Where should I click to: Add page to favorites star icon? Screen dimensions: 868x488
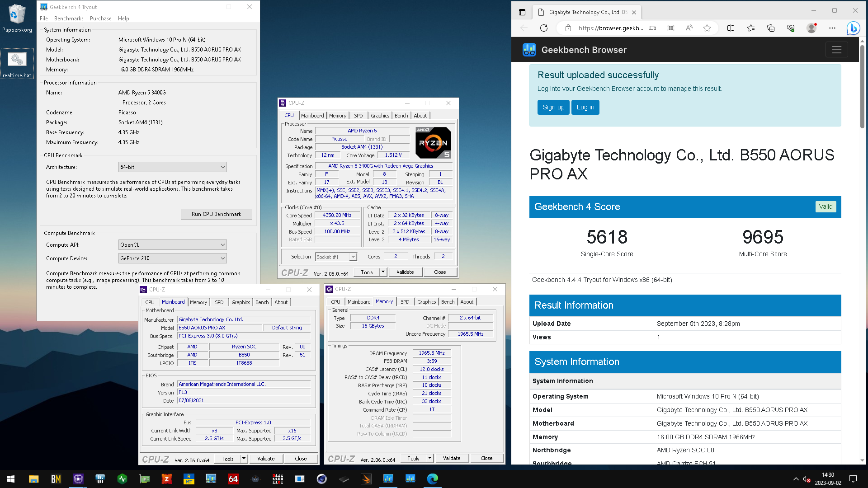(x=707, y=28)
